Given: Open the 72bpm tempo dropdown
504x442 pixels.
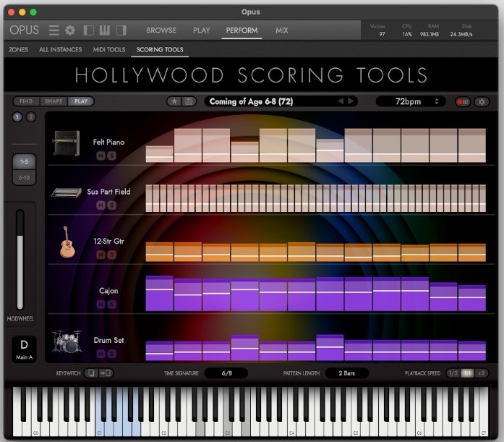Looking at the screenshot, I should point(411,101).
